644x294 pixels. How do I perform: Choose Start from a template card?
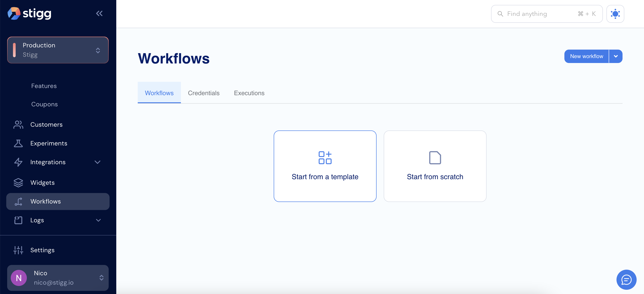[x=325, y=166]
